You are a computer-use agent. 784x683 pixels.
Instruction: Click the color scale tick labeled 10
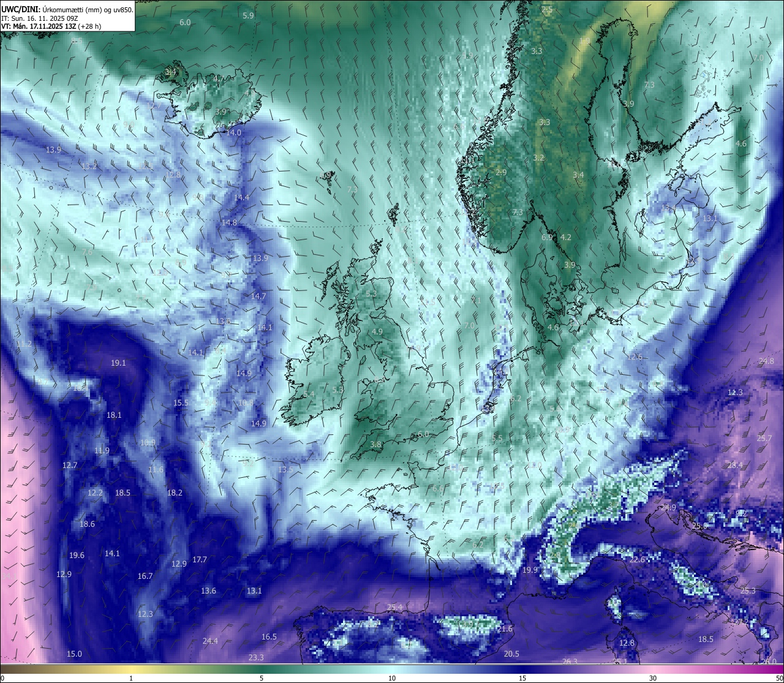[x=392, y=678]
